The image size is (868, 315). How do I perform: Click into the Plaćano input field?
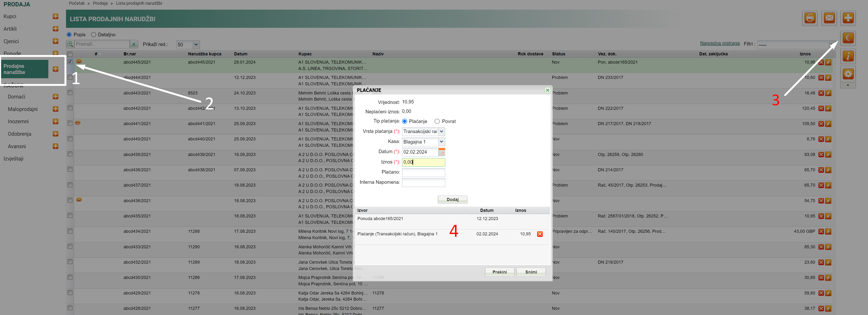point(423,172)
